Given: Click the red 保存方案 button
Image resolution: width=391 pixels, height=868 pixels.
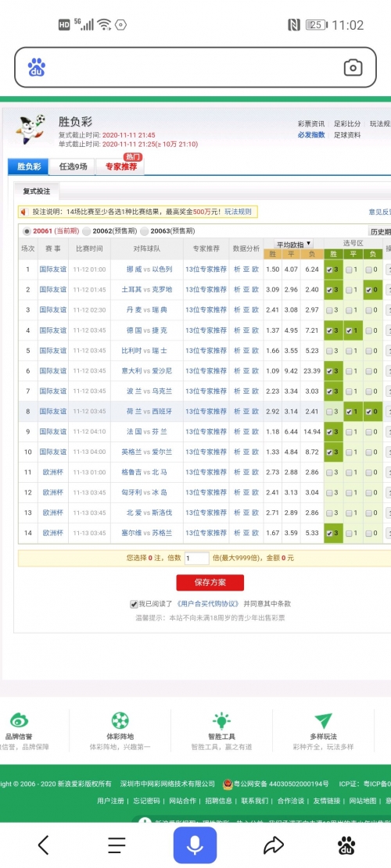Looking at the screenshot, I should click(210, 583).
